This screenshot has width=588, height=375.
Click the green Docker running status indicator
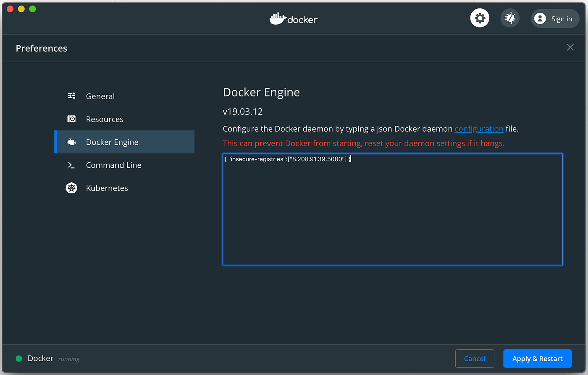[18, 358]
